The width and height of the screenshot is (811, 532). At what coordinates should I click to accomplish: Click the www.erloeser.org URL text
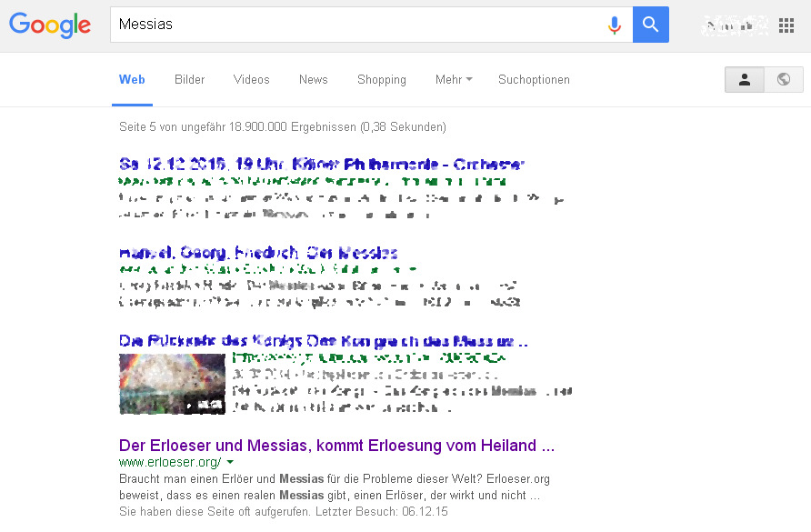tap(170, 462)
